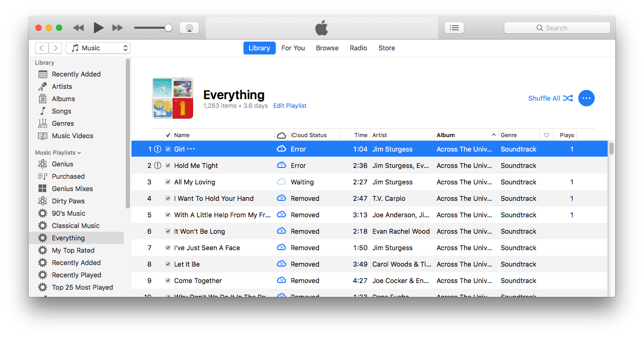
Task: Click the dotted waiting cloud for All My Loving
Action: pyautogui.click(x=281, y=182)
